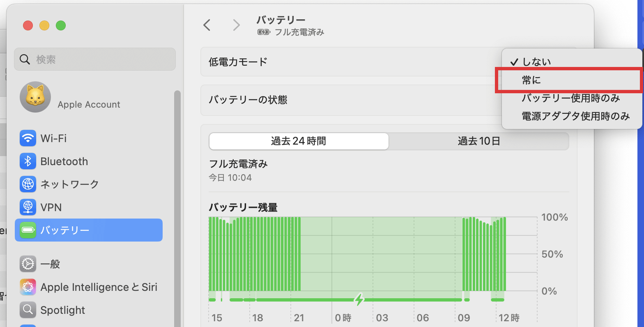Click the VPN icon in sidebar
This screenshot has height=327, width=644.
(28, 207)
